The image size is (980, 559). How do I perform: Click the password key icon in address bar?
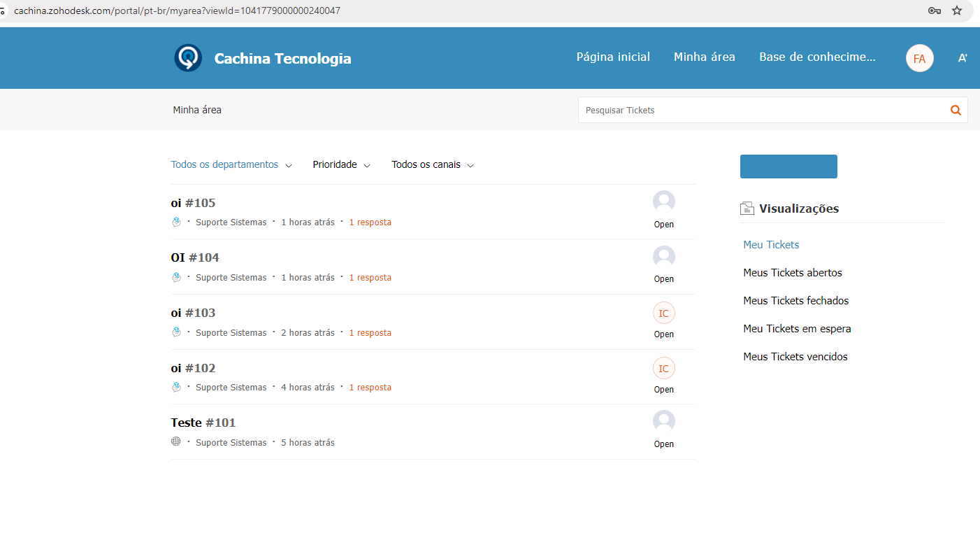935,10
